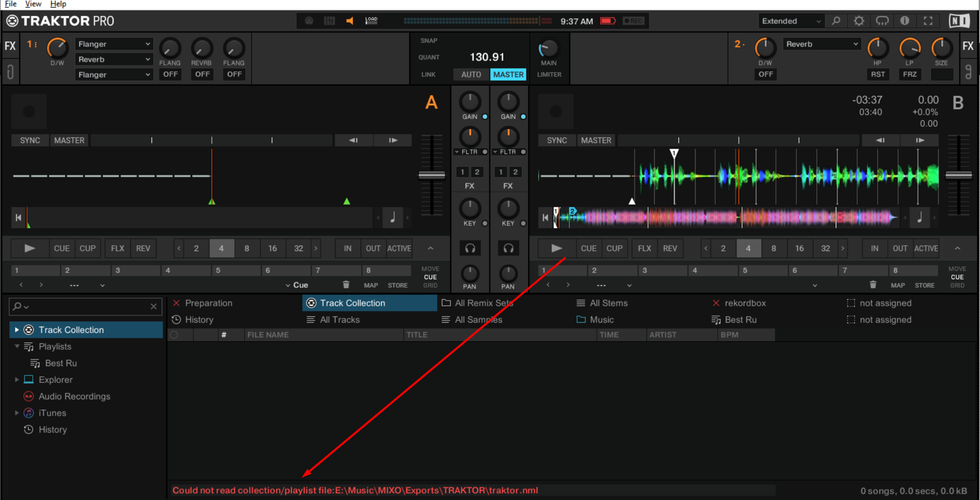Viewport: 980px width, 500px height.
Task: Click the Deck A volume fader
Action: (432, 175)
